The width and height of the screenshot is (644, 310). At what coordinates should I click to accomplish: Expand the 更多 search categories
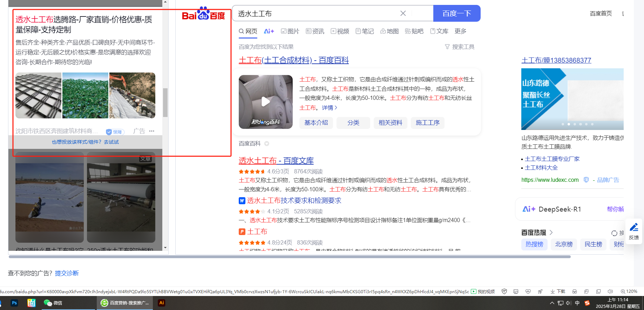pyautogui.click(x=460, y=31)
